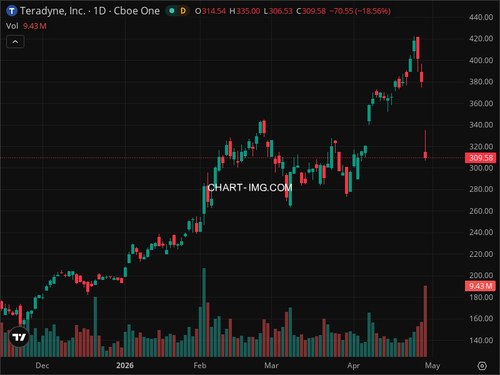
Task: Click the 240.00 price axis label
Action: [x=481, y=232]
